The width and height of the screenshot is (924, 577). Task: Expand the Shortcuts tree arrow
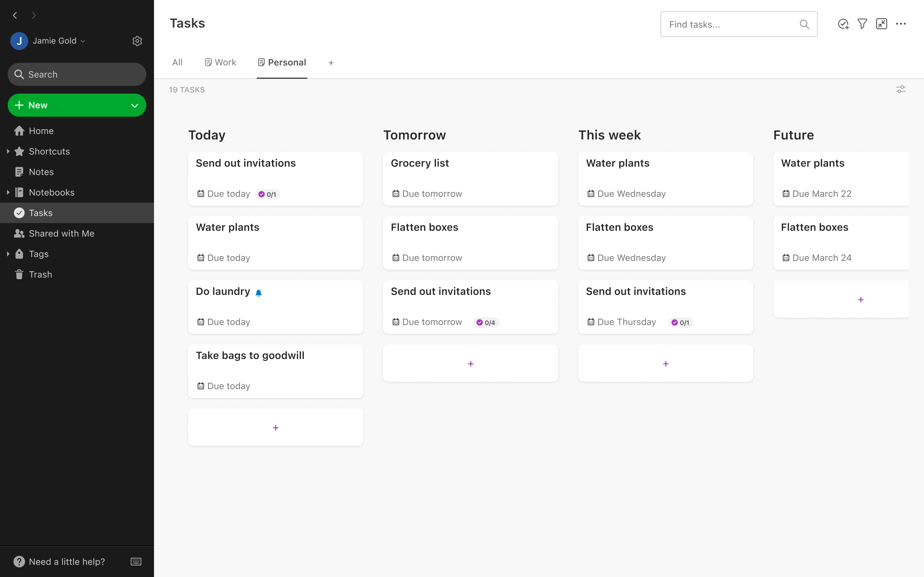8,152
